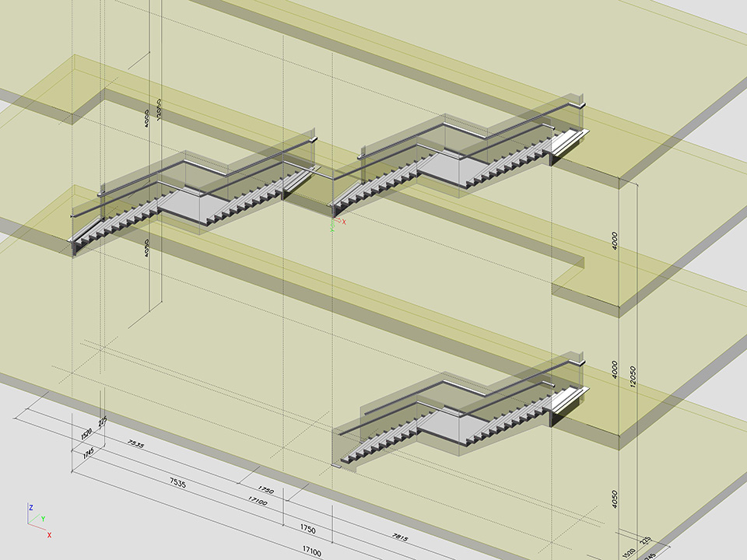
Task: Click the top landing plate of lower staircase
Action: pyautogui.click(x=570, y=397)
